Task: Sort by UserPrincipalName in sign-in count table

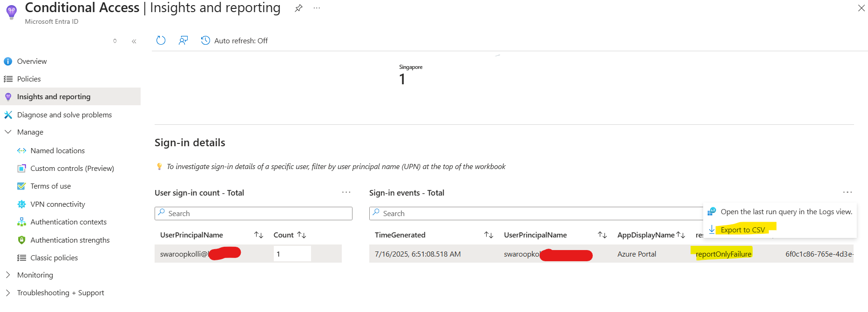Action: [259, 235]
